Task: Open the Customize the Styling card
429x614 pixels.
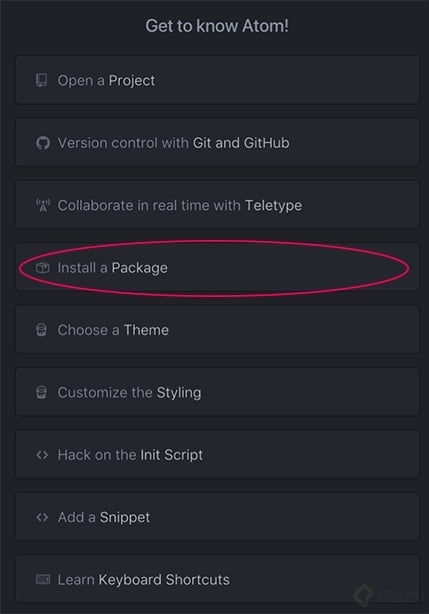Action: 217,392
